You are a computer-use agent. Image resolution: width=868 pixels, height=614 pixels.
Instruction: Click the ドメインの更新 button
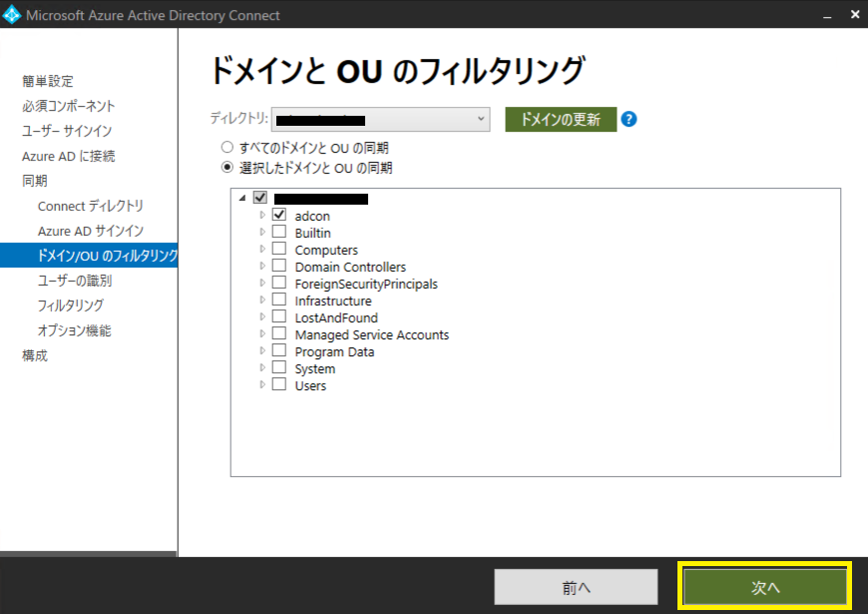click(x=561, y=119)
